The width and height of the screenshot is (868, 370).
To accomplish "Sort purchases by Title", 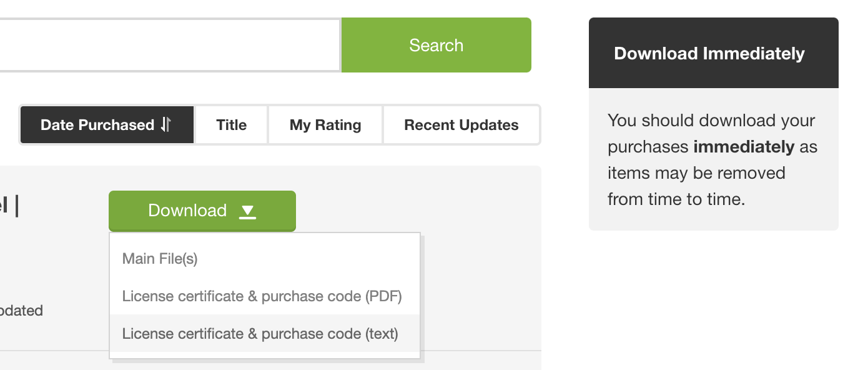I will tap(231, 125).
